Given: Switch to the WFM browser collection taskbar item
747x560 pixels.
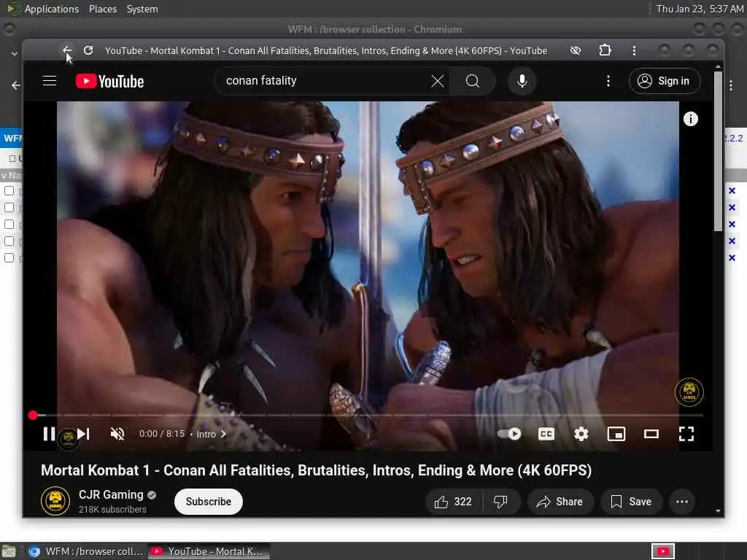Looking at the screenshot, I should click(x=86, y=551).
